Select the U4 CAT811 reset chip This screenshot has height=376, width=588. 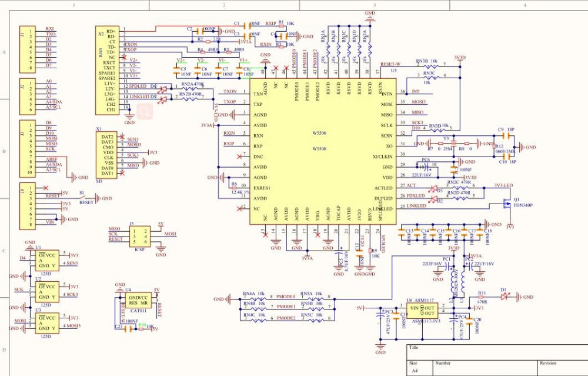click(139, 302)
